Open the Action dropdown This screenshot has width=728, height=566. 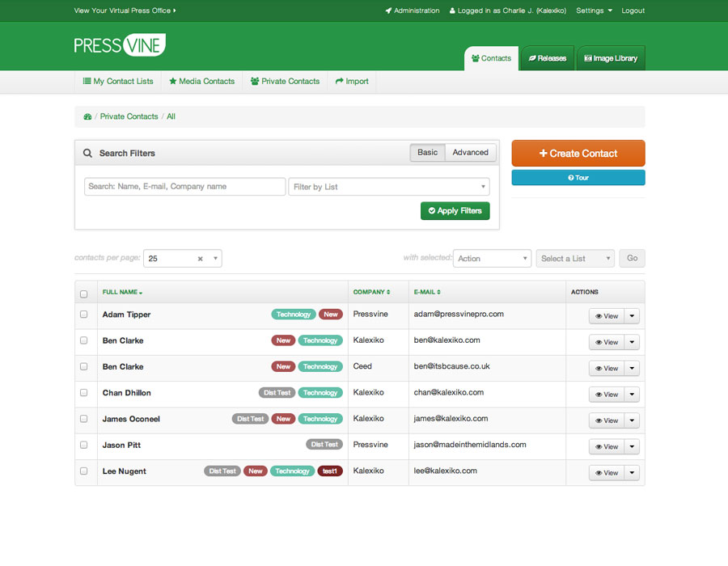tap(492, 259)
